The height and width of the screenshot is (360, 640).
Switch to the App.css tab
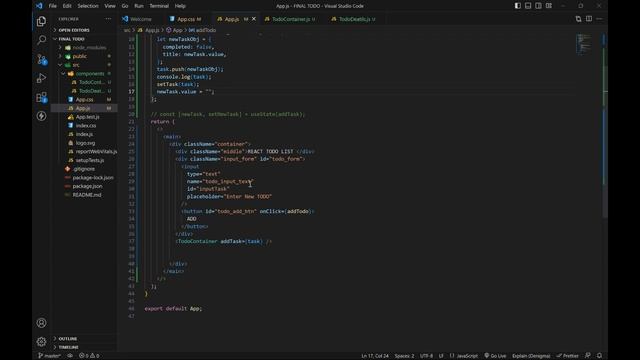(186, 19)
